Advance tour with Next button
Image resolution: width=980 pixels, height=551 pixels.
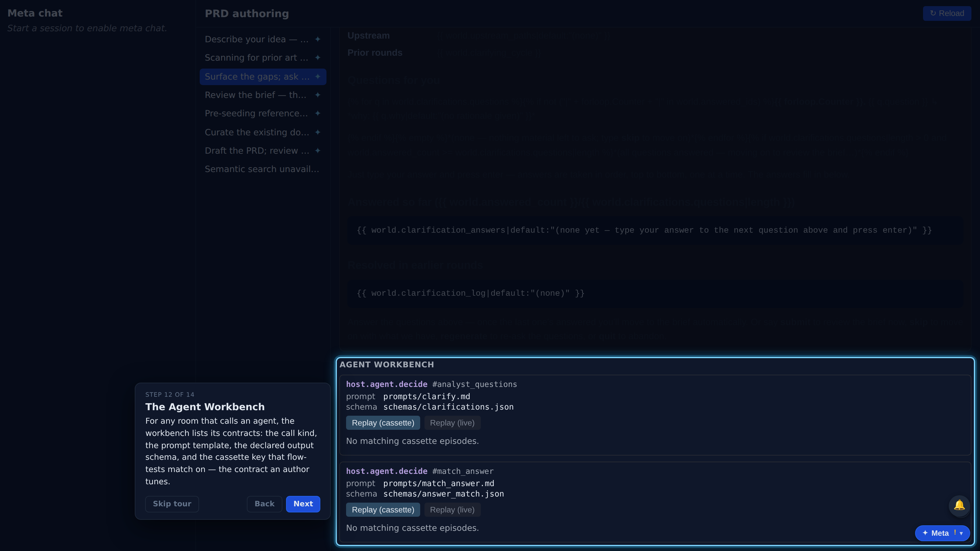pyautogui.click(x=303, y=504)
